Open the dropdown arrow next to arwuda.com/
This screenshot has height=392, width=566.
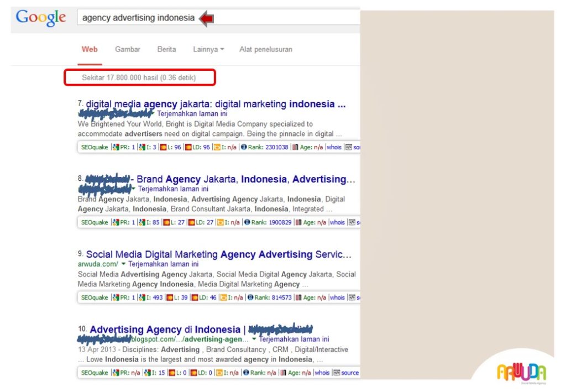(123, 264)
